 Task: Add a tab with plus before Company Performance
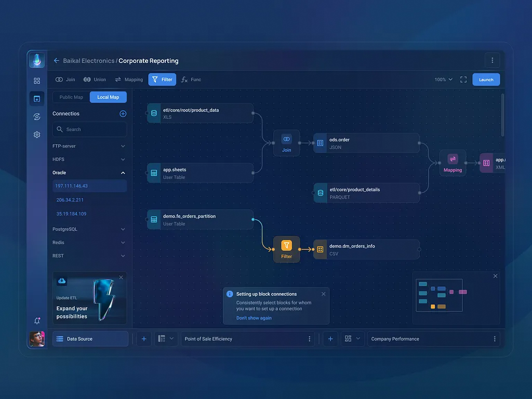click(330, 339)
